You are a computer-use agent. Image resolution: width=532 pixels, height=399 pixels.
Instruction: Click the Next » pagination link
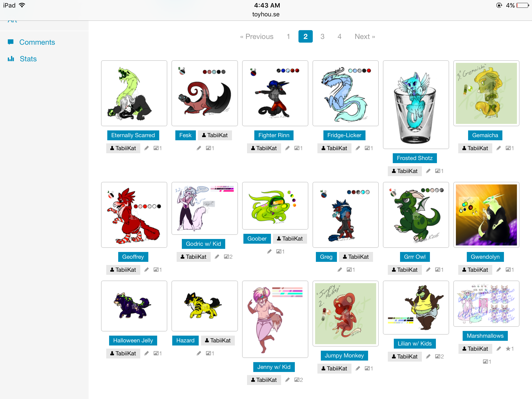click(x=365, y=36)
